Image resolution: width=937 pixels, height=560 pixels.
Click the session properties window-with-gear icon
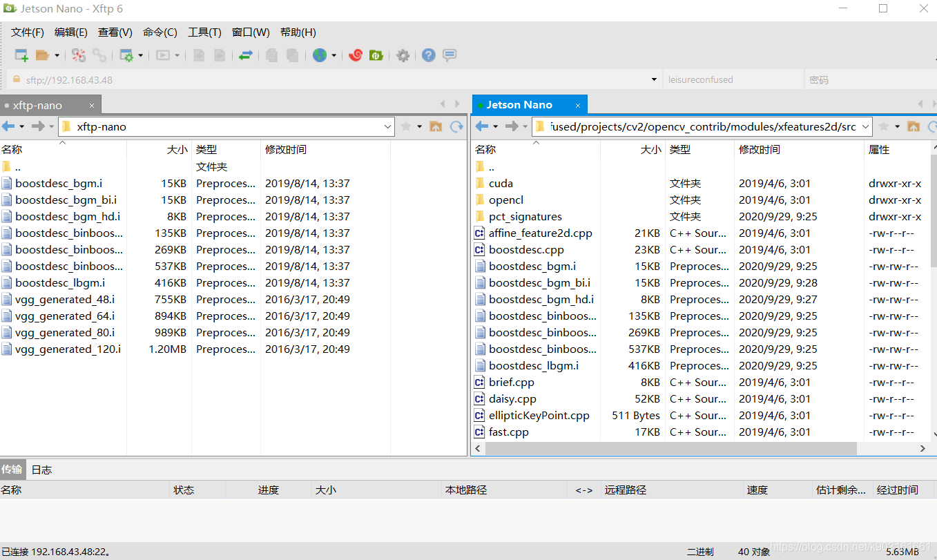(x=126, y=55)
